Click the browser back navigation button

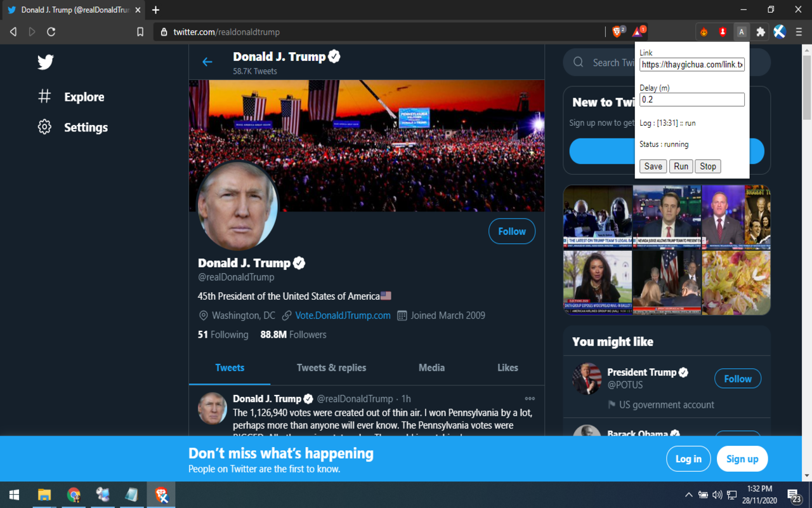(13, 32)
